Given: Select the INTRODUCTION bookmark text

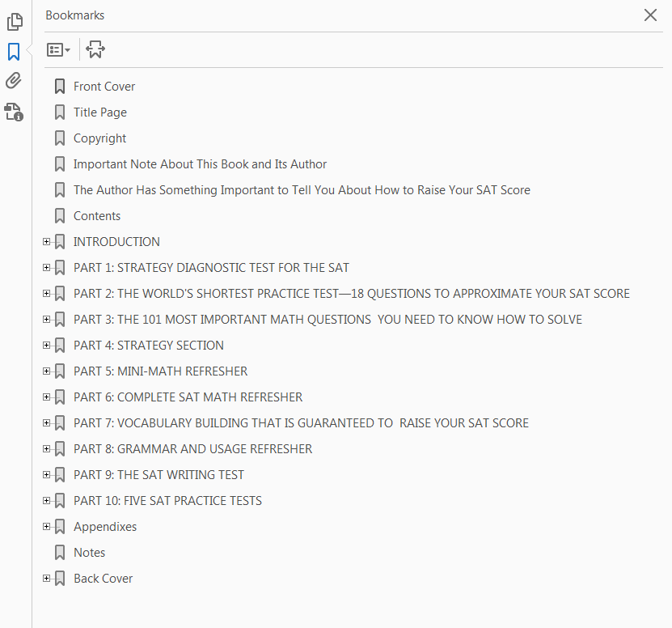Looking at the screenshot, I should click(116, 242).
